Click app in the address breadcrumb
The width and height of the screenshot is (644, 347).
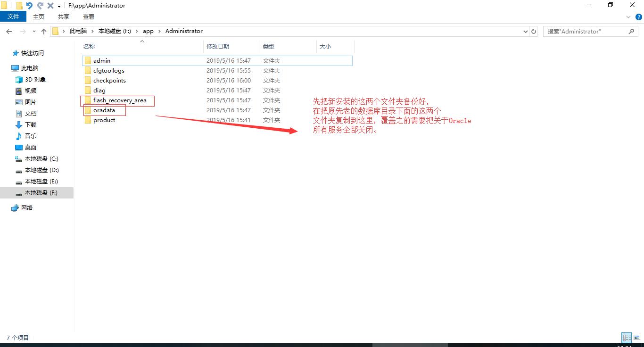pyautogui.click(x=148, y=31)
